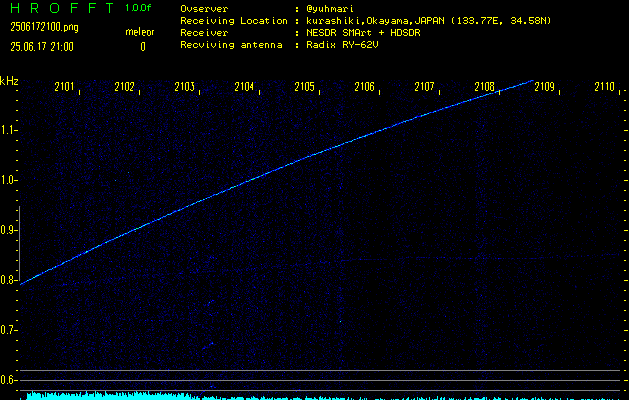This screenshot has width=629, height=400.
Task: Click the HROFFT title text
Action: [x=62, y=8]
